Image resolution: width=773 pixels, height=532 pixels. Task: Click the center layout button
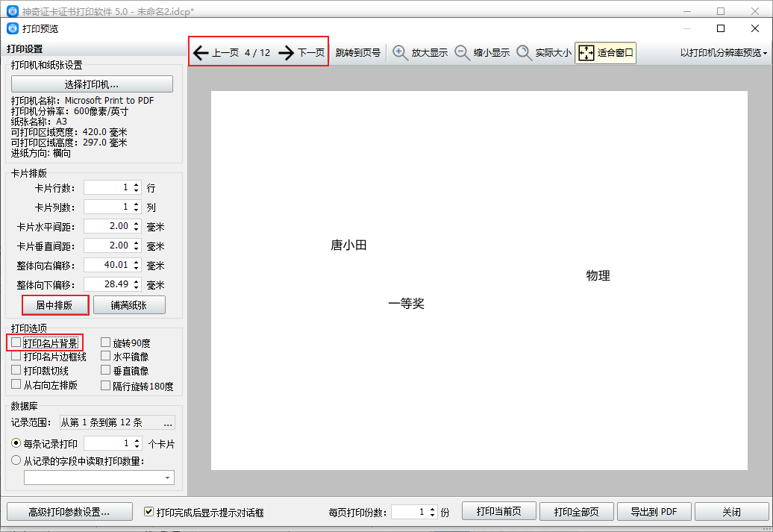point(54,305)
